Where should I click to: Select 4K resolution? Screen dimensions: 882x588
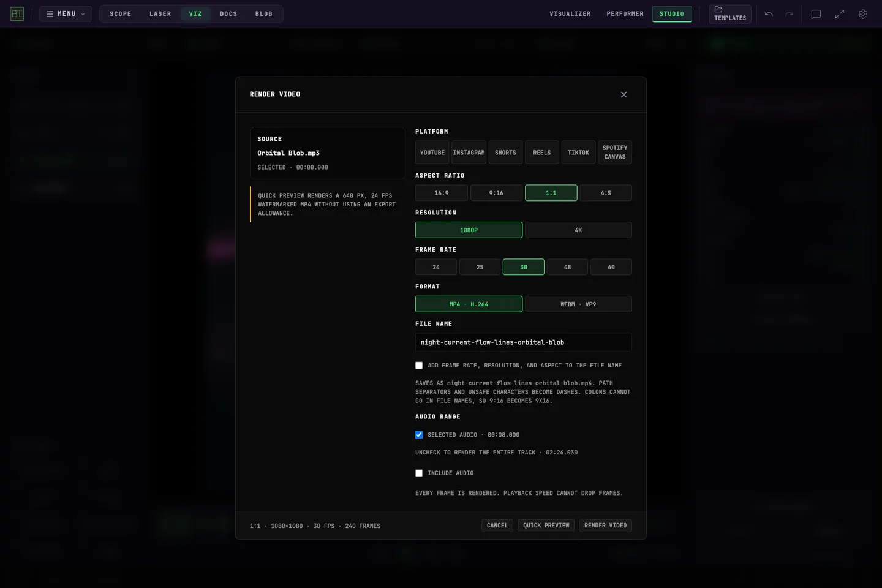(578, 230)
